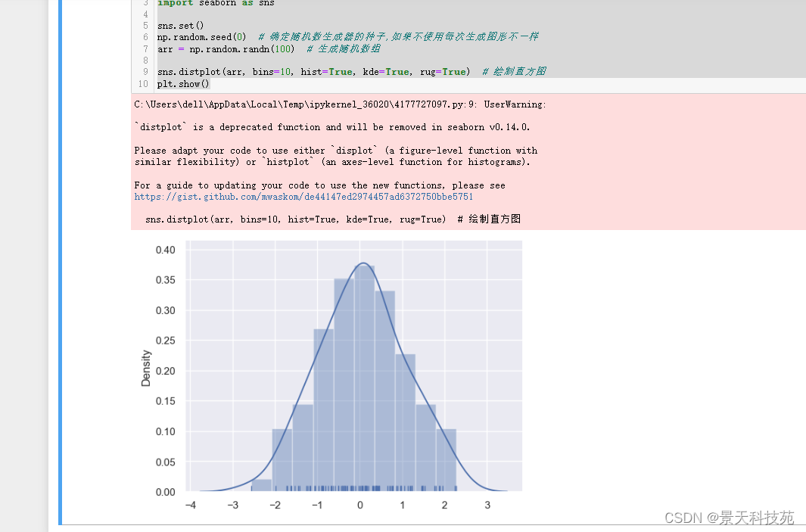
Task: Click the CSDN @景天科技苑 watermark link
Action: click(729, 518)
